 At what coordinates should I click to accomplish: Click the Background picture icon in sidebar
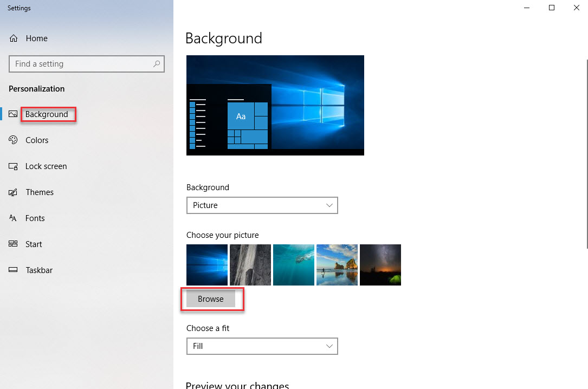(14, 114)
